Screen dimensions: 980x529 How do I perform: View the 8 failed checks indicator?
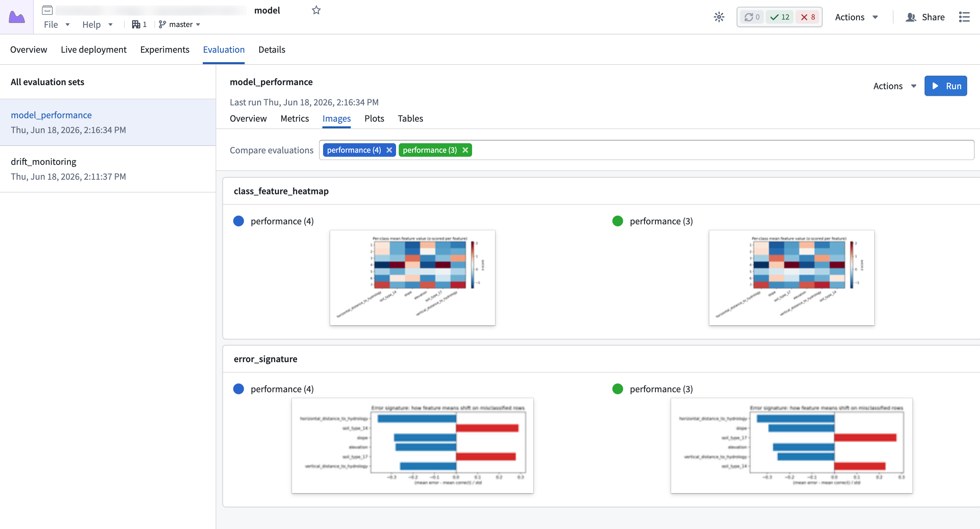[808, 17]
